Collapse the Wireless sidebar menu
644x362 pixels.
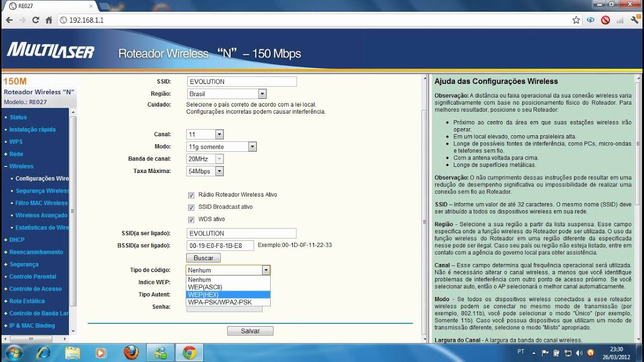tap(21, 166)
